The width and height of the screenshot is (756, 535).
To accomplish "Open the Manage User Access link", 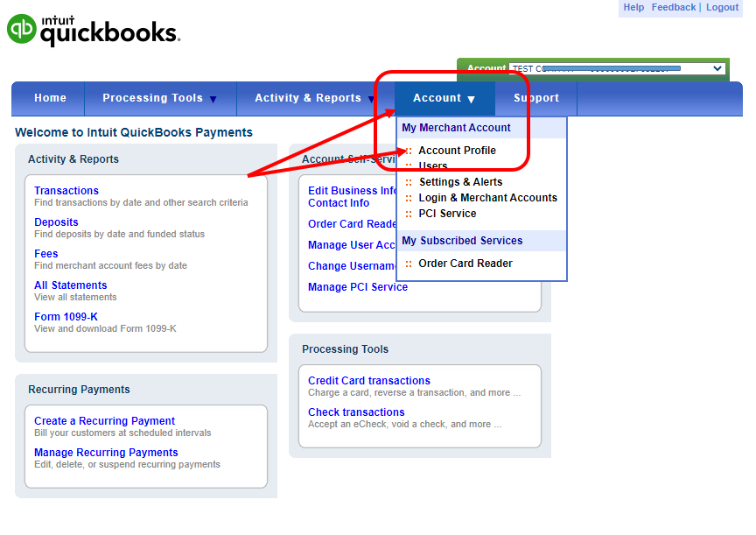I will (x=352, y=245).
